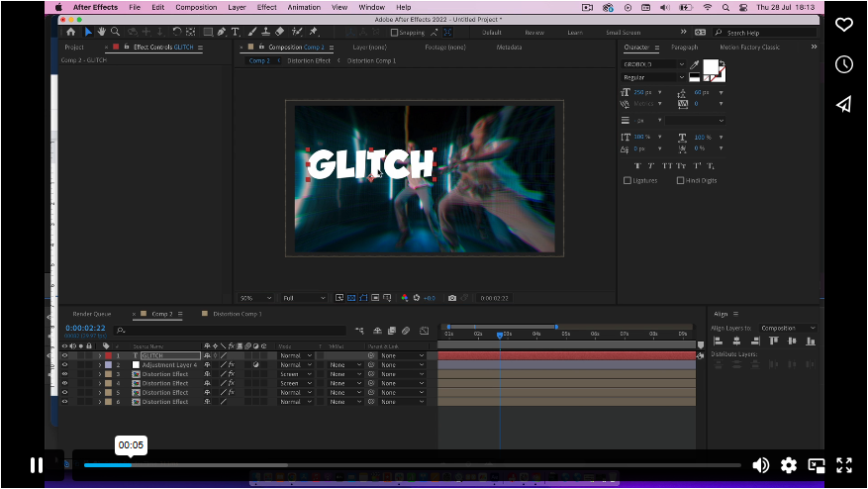The image size is (868, 489).
Task: Select the Zoom magnifier tool
Action: pos(115,32)
